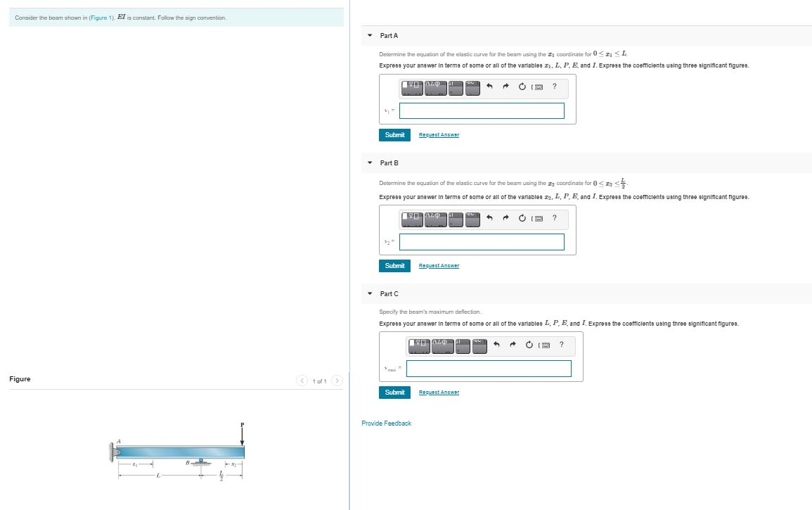Screen dimensions: 812x510
Task: Open the Figure 1 link in problem statement
Action: [x=102, y=18]
